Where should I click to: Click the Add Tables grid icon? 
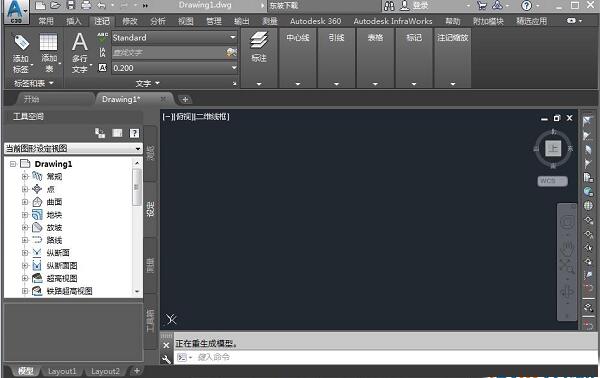tap(49, 42)
